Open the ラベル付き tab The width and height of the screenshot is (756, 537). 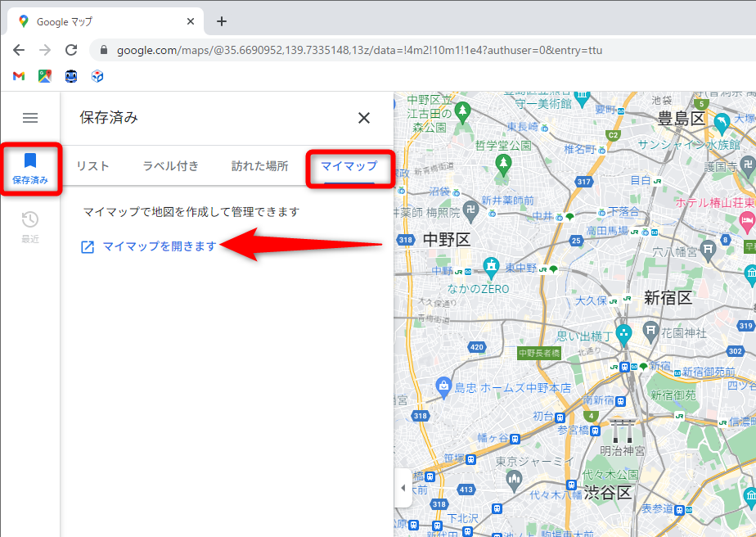[x=170, y=165]
